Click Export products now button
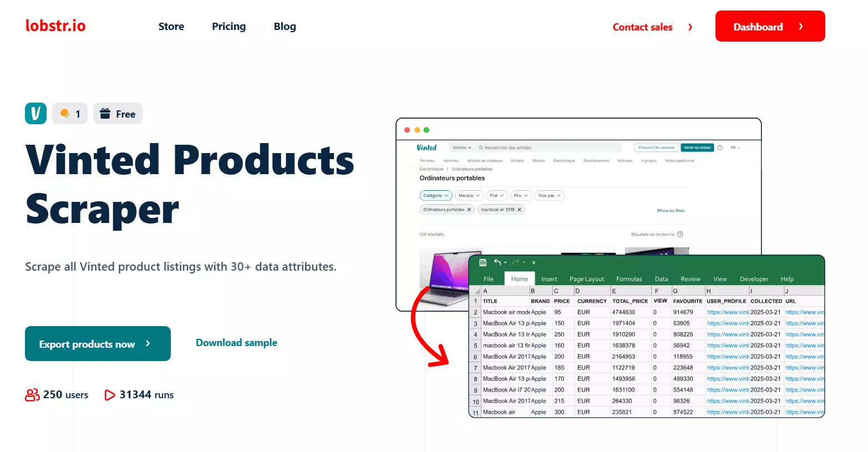 (x=98, y=344)
